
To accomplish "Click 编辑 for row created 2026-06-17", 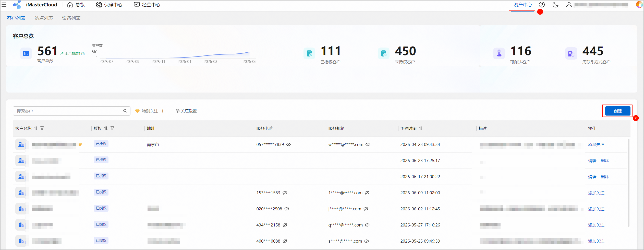I will coord(592,177).
